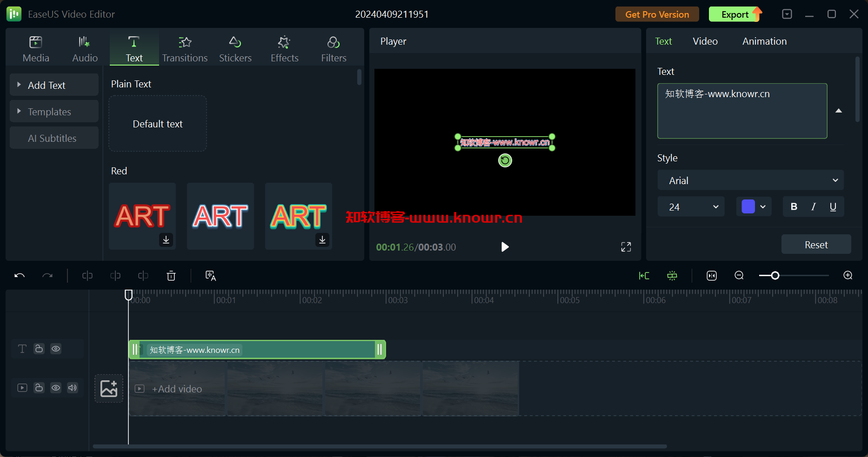Click the purple text color swatch
The width and height of the screenshot is (868, 457).
[x=748, y=206]
